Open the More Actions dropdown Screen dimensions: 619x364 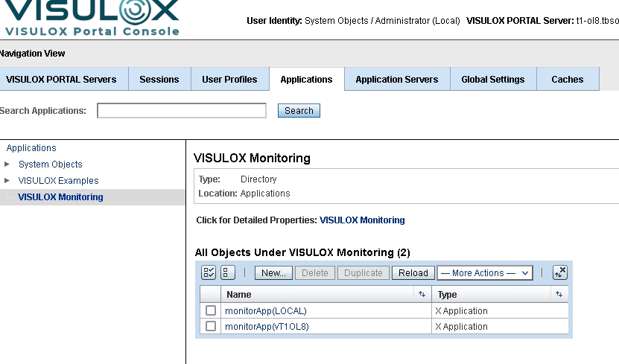click(x=484, y=273)
